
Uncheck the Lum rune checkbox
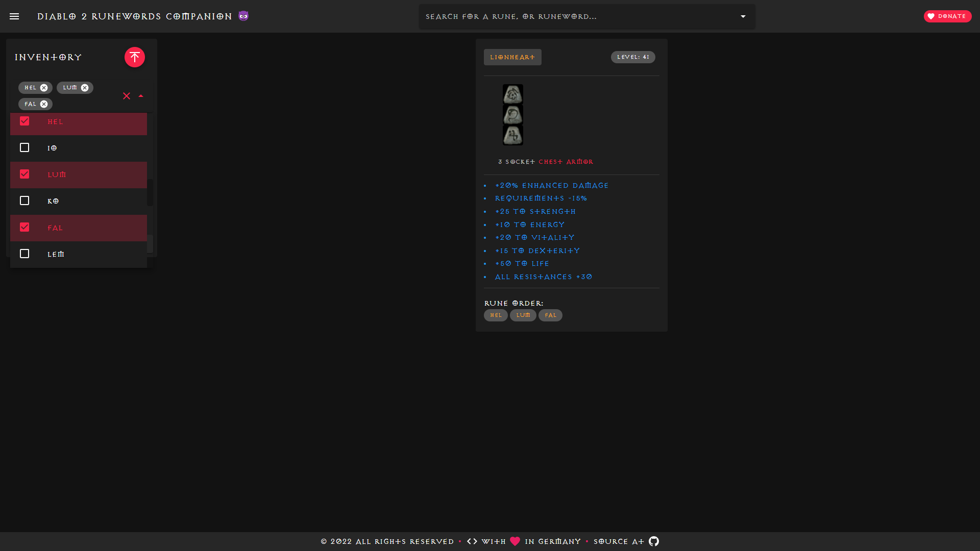pyautogui.click(x=24, y=174)
